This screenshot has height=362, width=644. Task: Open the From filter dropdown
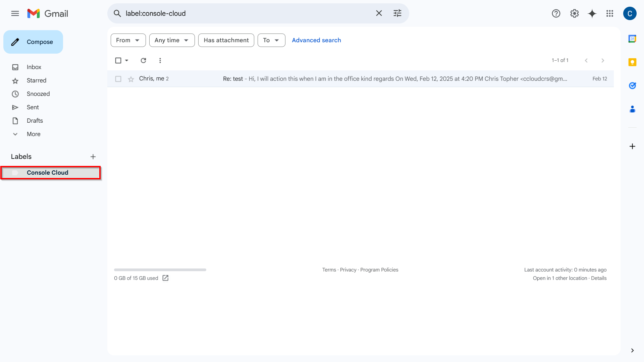[128, 40]
